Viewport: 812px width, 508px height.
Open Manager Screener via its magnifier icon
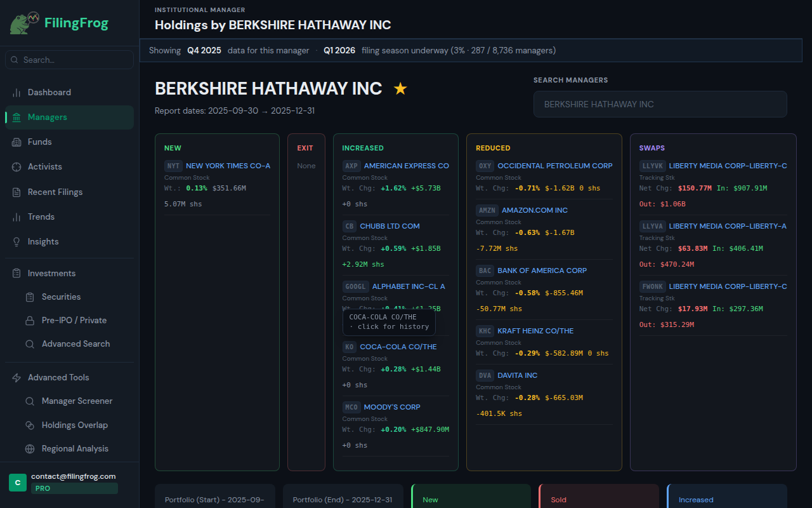tap(29, 401)
